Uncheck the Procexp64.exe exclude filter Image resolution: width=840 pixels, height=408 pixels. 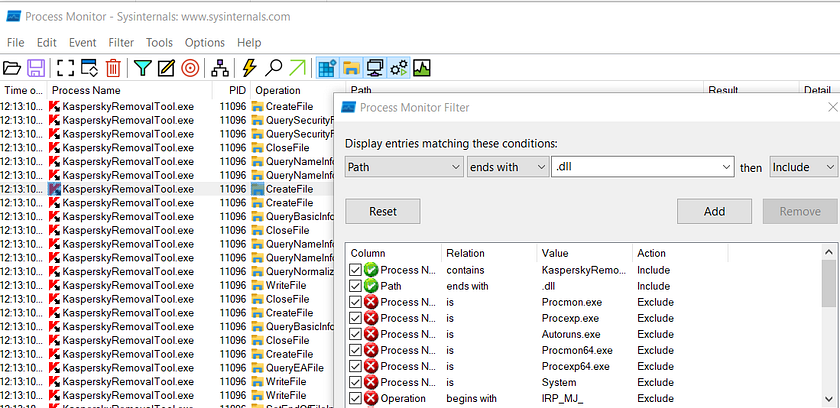tap(355, 366)
